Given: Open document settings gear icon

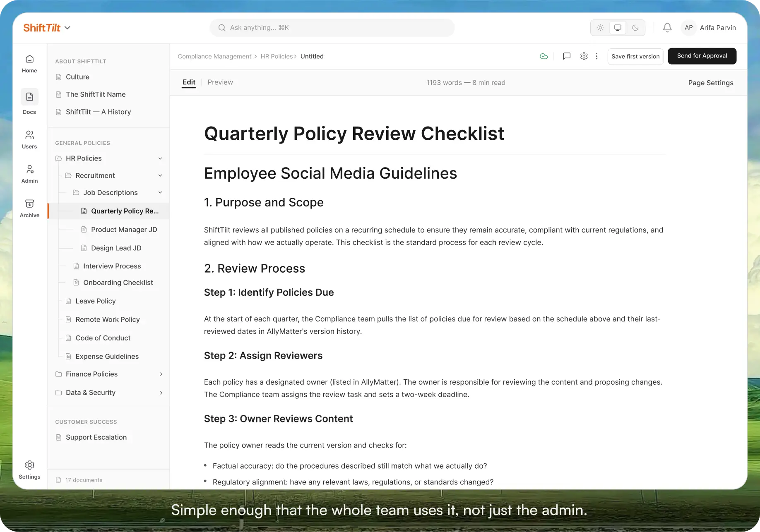Looking at the screenshot, I should point(584,56).
